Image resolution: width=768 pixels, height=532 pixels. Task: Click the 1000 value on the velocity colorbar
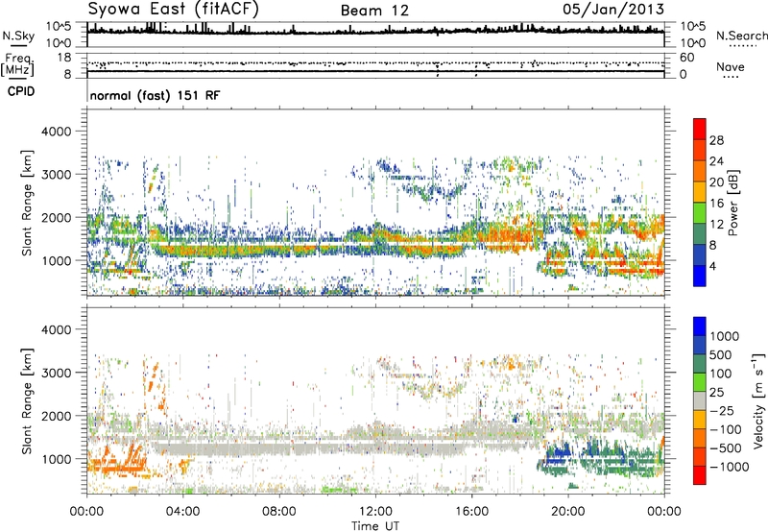725,336
